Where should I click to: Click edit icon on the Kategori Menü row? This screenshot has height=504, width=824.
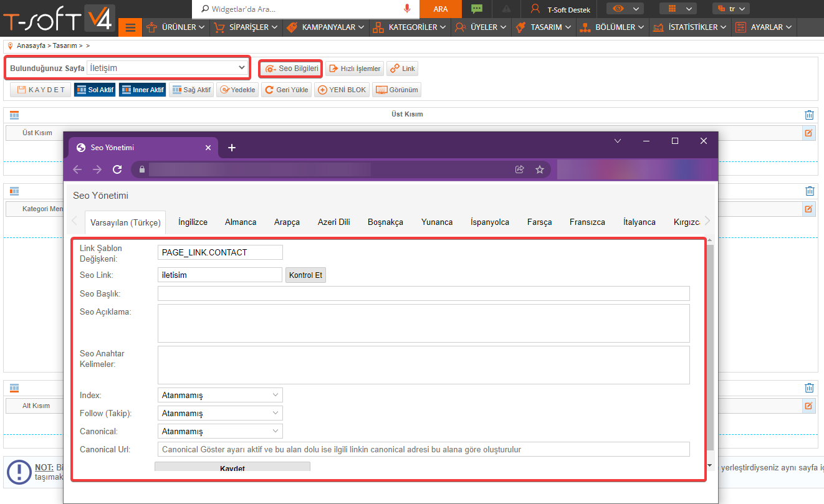[808, 209]
